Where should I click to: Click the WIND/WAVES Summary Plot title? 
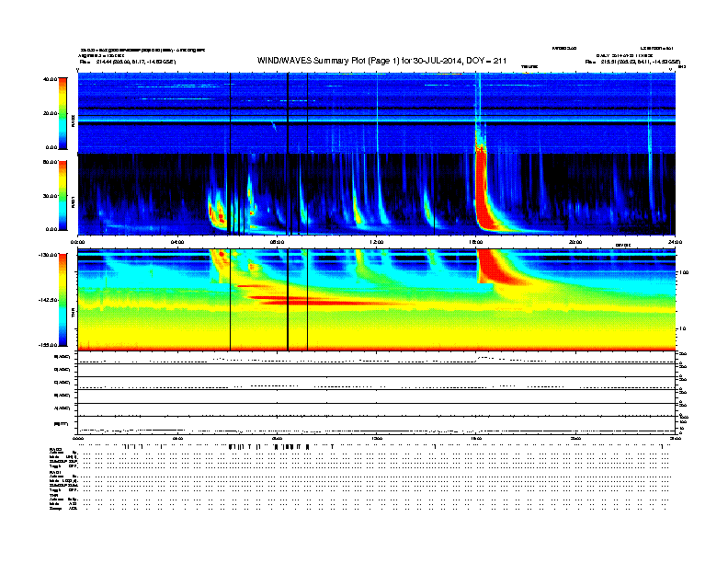381,61
